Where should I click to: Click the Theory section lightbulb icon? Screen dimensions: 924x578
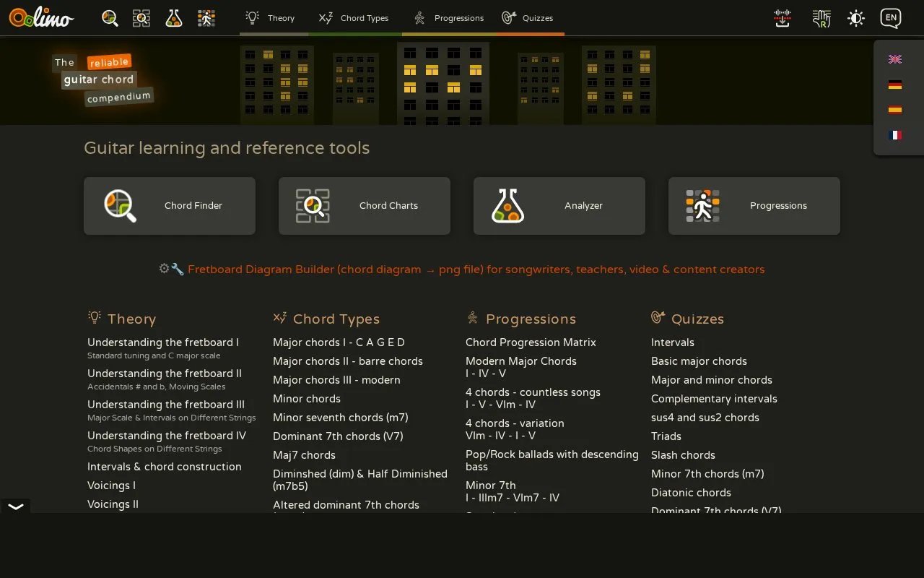click(94, 317)
